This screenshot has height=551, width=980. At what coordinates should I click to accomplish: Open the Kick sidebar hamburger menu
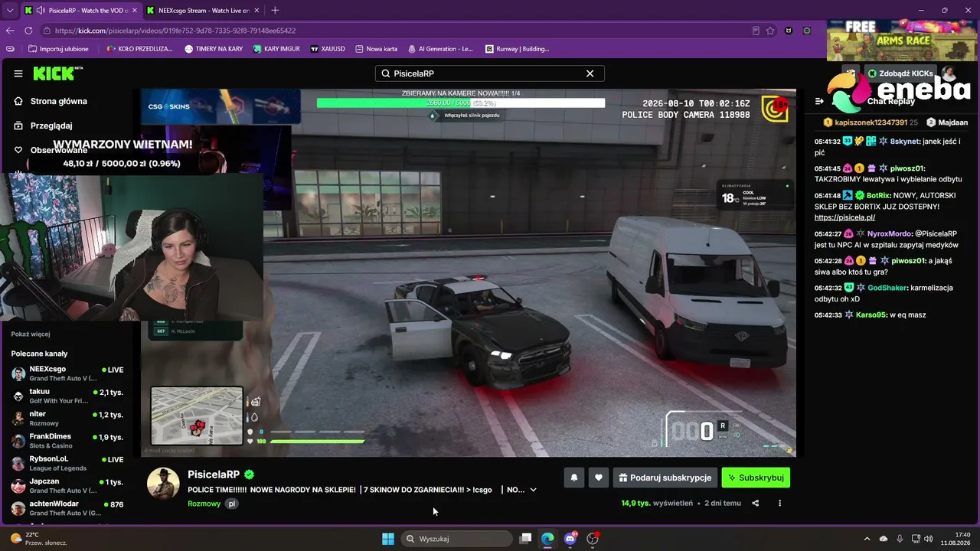18,73
